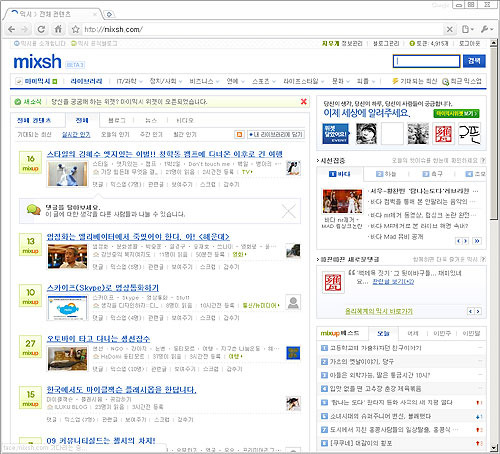
Task: Click the question-mark help icon beside 시선집중
Action: pyautogui.click(x=483, y=161)
